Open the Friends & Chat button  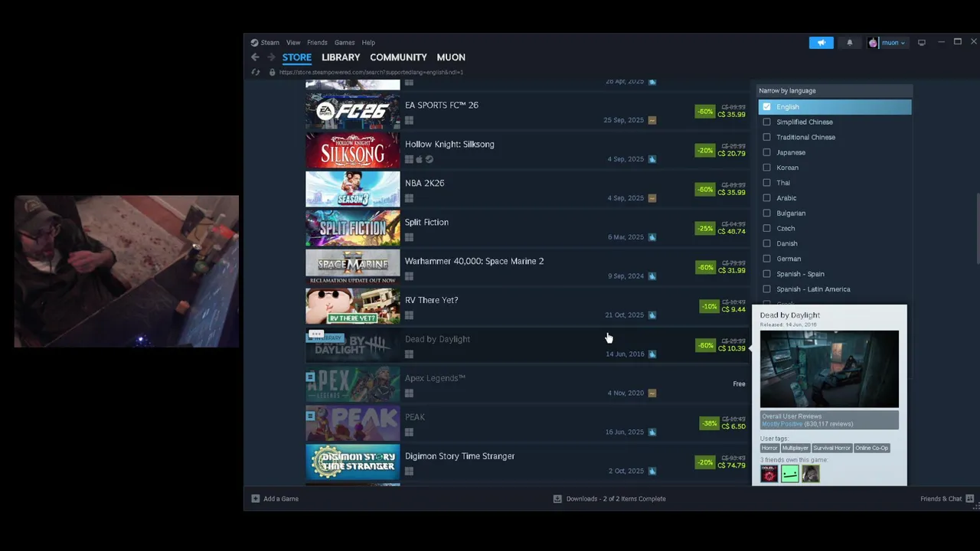947,499
